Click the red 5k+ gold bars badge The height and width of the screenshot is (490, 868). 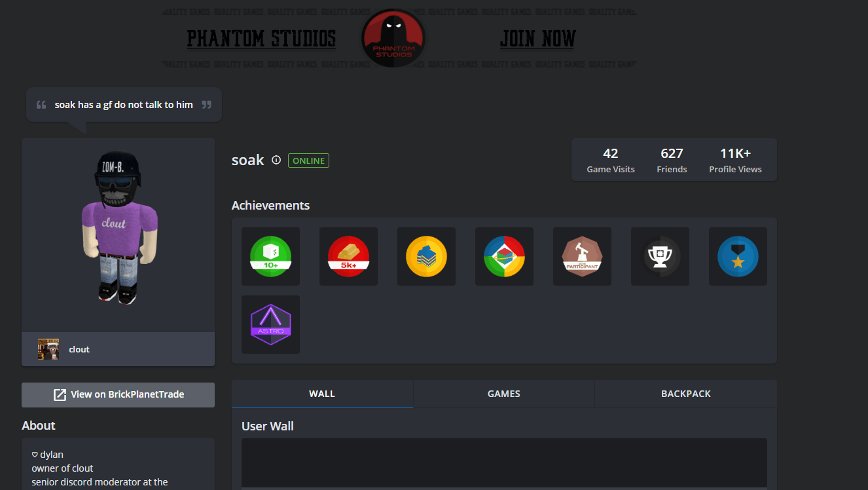[348, 256]
